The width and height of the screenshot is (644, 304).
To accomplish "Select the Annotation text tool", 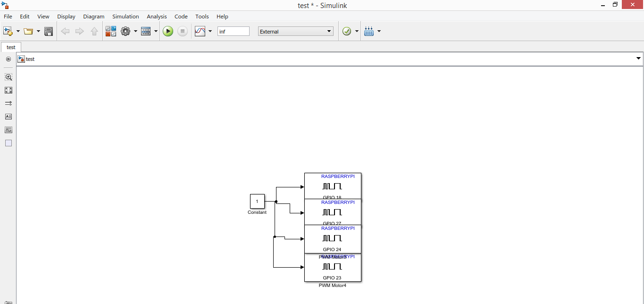I will point(8,117).
